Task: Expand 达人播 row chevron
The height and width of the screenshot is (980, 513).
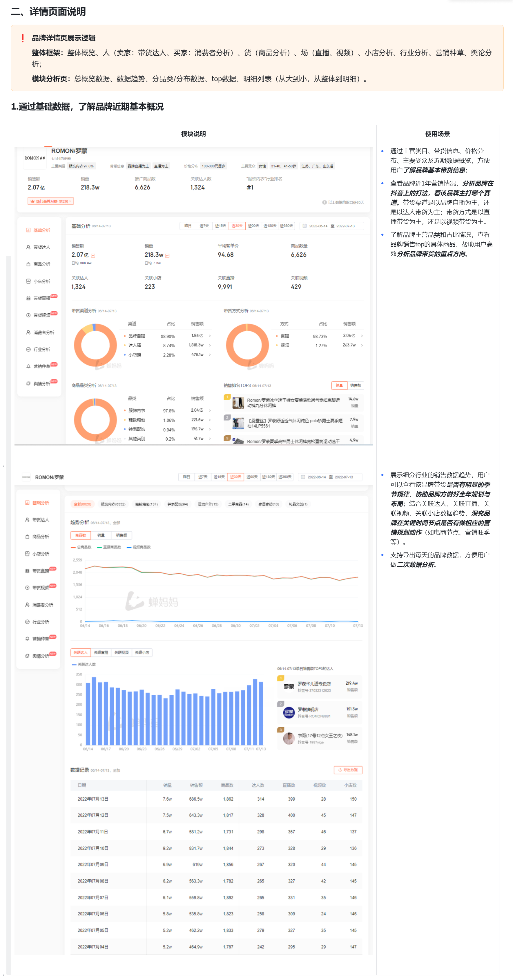Action: point(210,345)
